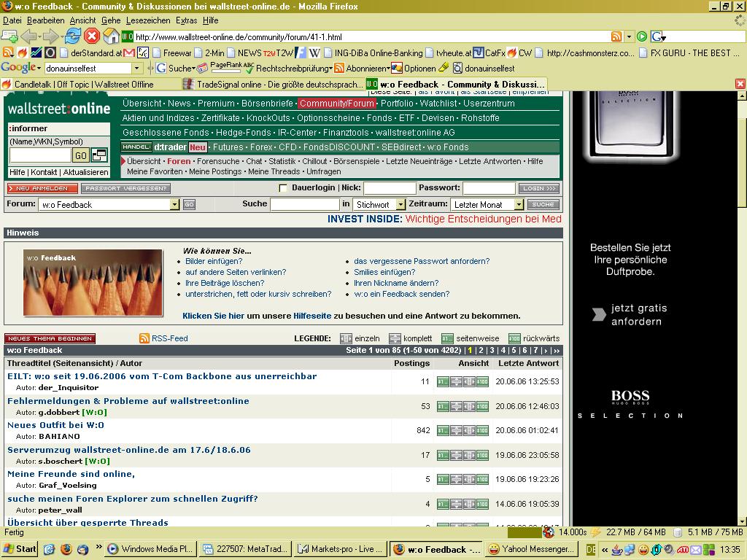Click the RSS feed icon in address bar
Image resolution: width=747 pixels, height=560 pixels.
(x=616, y=36)
